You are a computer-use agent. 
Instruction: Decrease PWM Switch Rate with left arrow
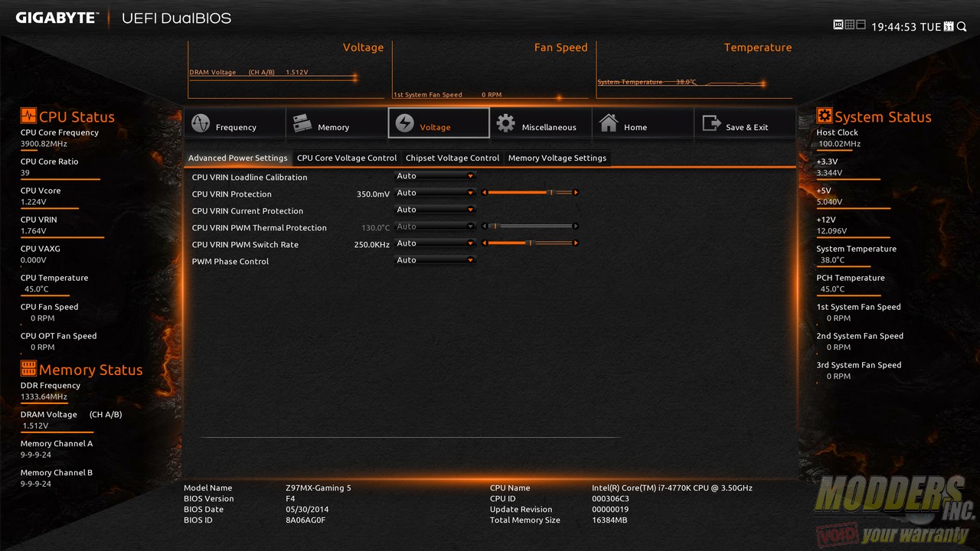[484, 243]
